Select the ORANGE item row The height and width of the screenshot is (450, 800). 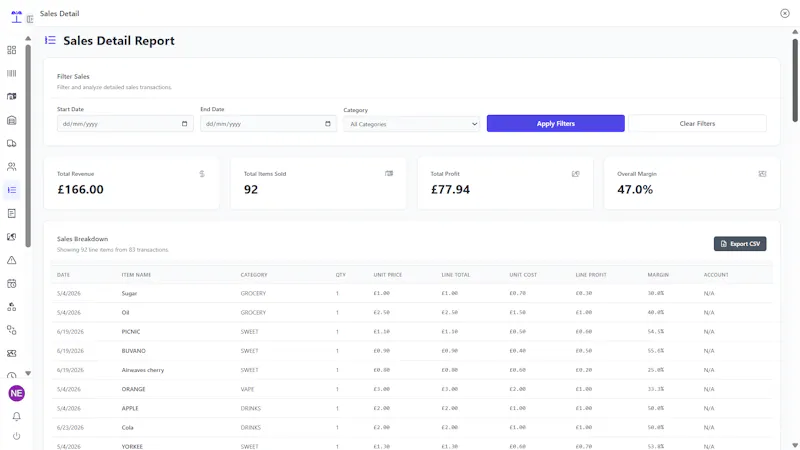coord(412,389)
